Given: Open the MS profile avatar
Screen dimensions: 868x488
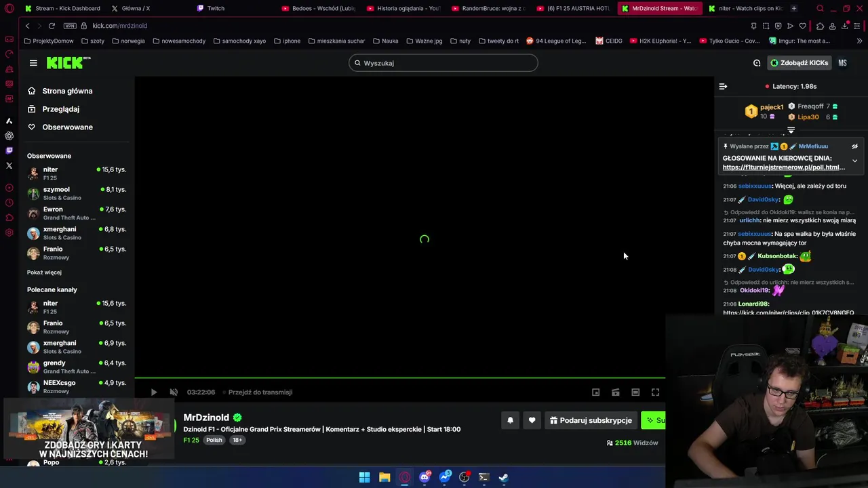Looking at the screenshot, I should click(842, 63).
